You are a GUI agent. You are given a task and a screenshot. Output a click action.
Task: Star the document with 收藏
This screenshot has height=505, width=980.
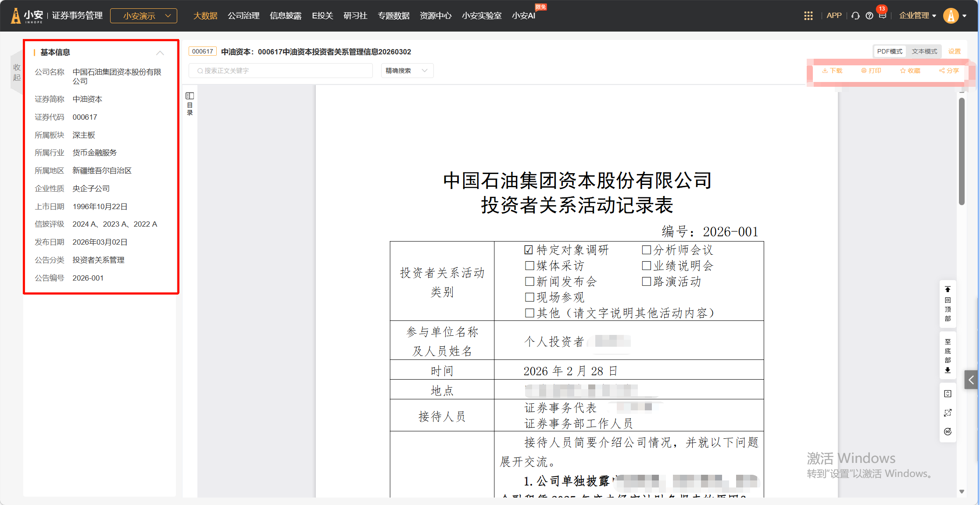(x=910, y=71)
